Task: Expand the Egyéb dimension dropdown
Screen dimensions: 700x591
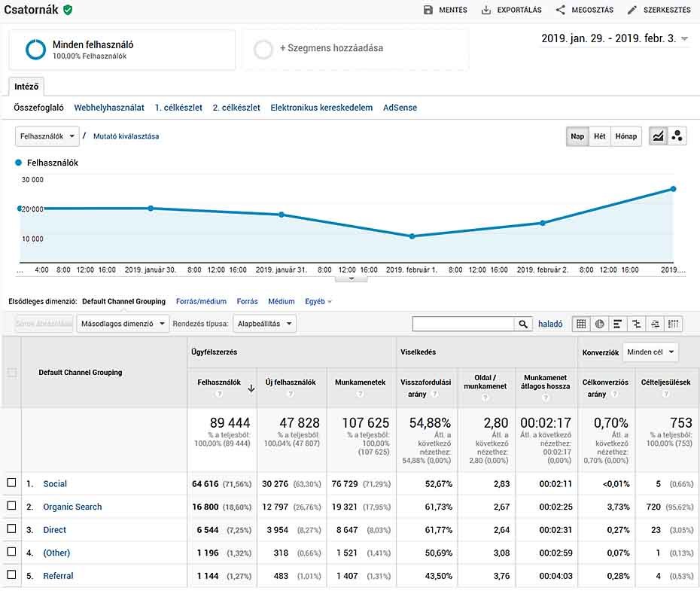Action: click(x=318, y=301)
